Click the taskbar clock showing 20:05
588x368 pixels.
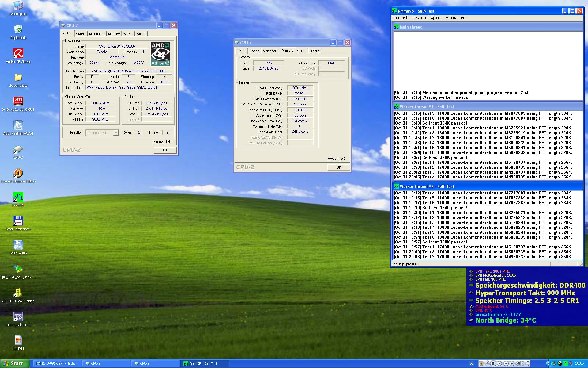[x=579, y=363]
